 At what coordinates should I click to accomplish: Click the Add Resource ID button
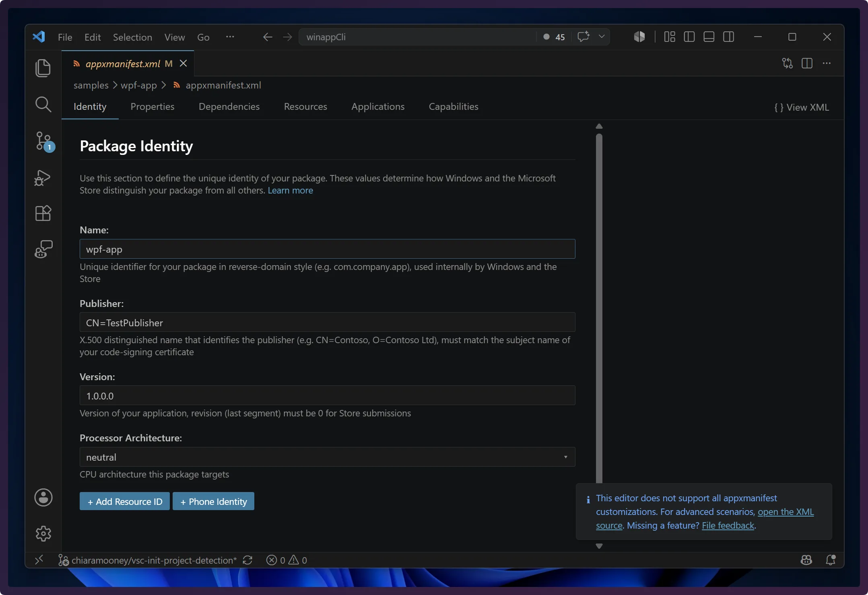(x=125, y=501)
